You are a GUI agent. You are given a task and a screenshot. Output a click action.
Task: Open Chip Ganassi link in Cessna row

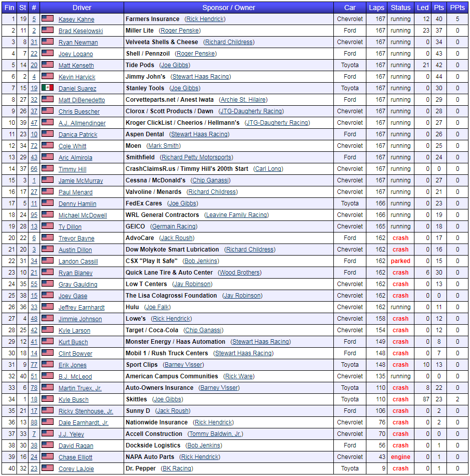click(x=211, y=180)
